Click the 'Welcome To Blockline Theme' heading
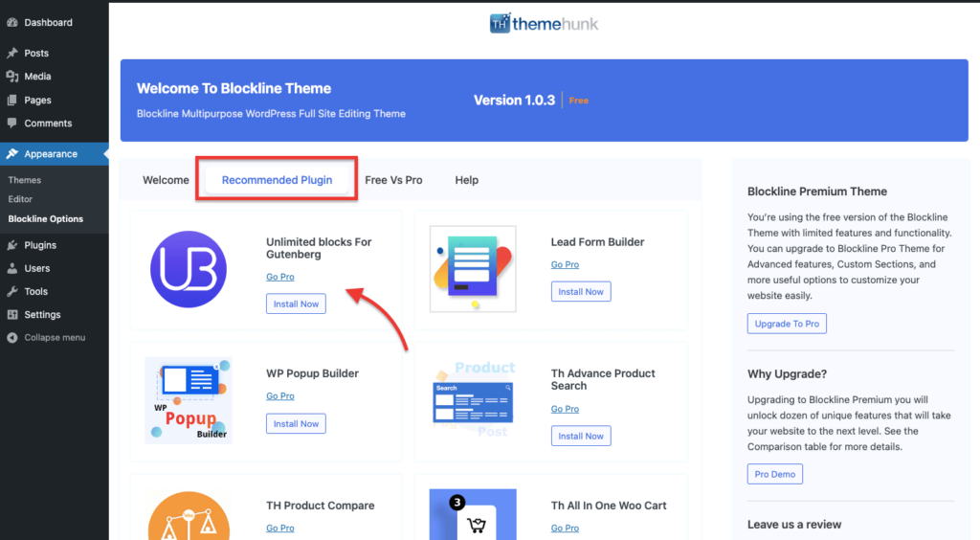The image size is (980, 540). point(234,88)
